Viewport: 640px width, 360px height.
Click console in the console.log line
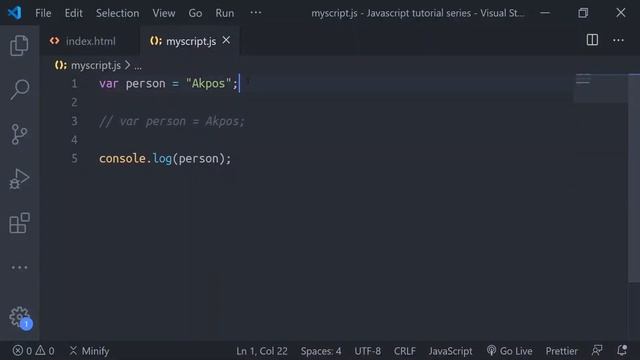coord(122,158)
